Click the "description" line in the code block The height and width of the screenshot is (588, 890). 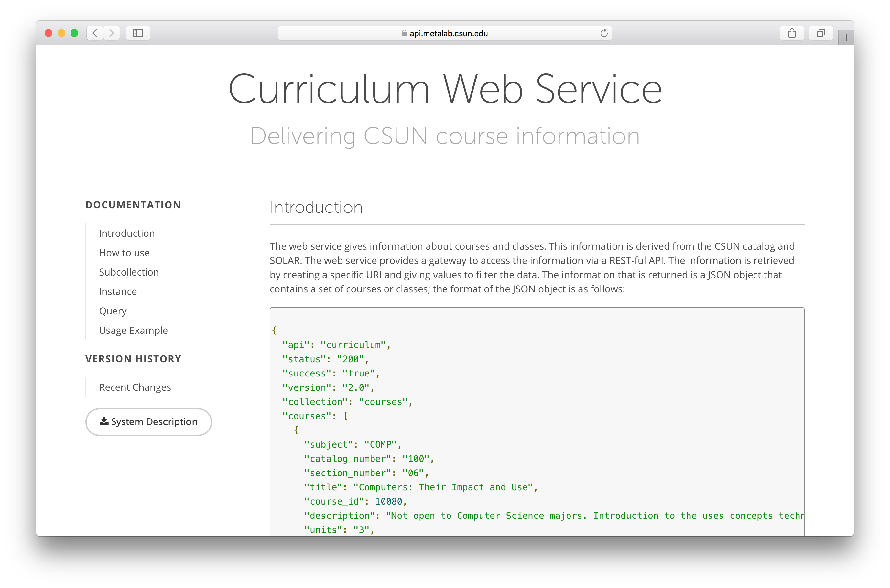pos(554,516)
